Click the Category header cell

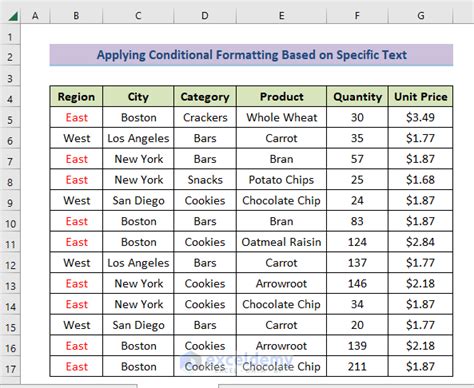[x=205, y=97]
